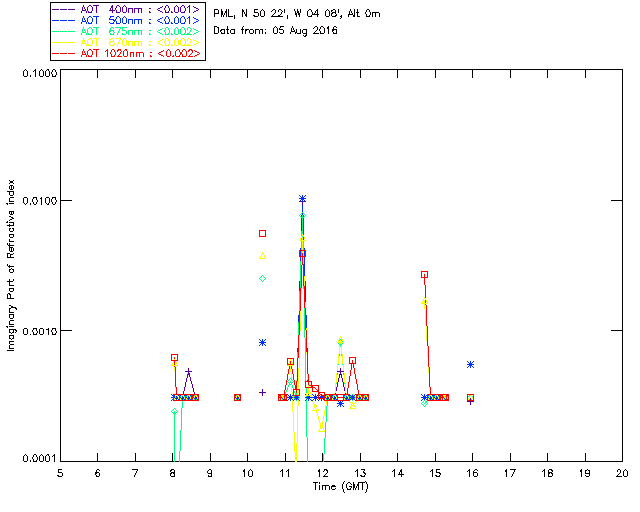Screen dimensions: 640x512
Task: Select the red square peak marker near time 14.7
Action: coord(424,275)
